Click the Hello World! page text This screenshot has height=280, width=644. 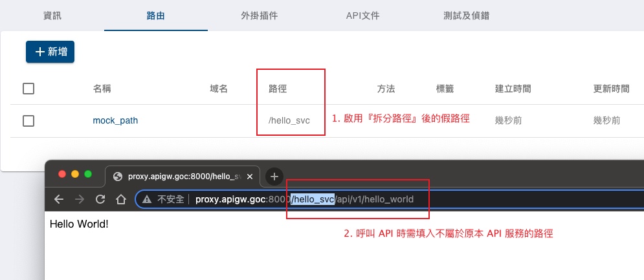[x=79, y=224]
